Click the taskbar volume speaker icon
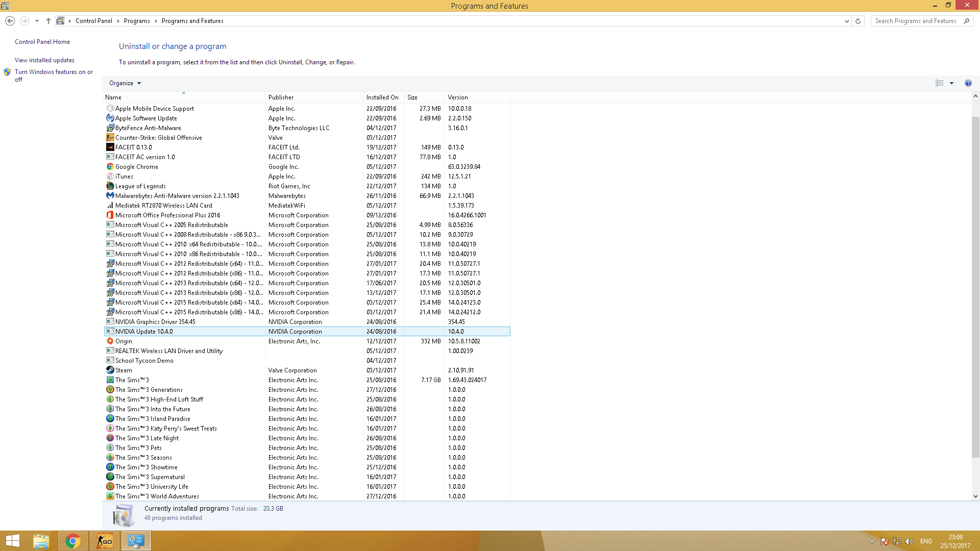The height and width of the screenshot is (551, 980). (x=909, y=541)
